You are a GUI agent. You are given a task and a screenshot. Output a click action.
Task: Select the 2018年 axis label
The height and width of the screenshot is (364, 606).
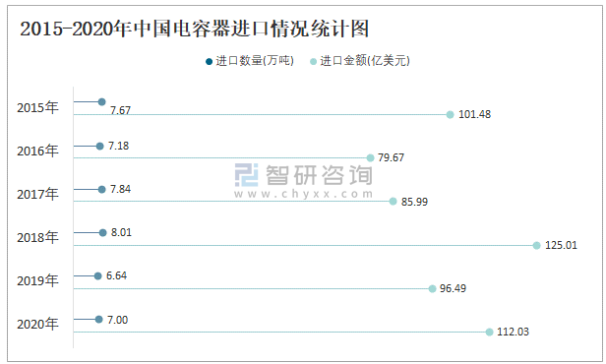click(37, 237)
